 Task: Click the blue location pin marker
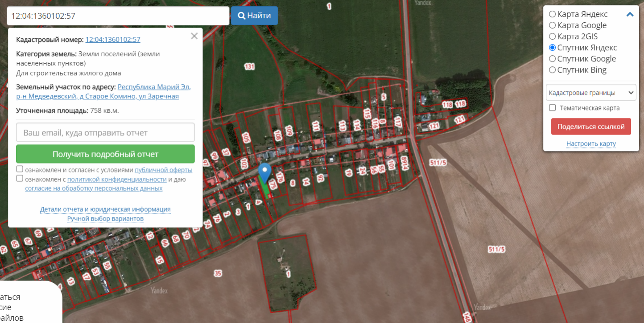click(x=265, y=172)
